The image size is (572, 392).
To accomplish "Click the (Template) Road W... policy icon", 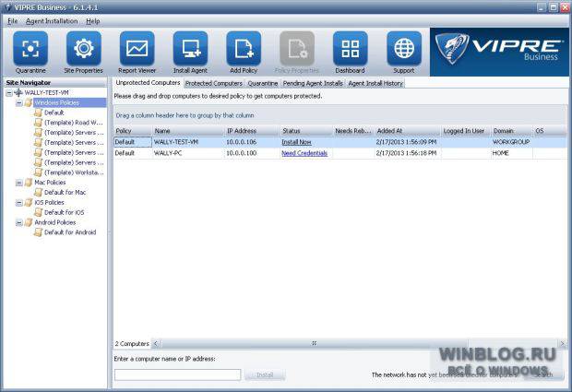I will 39,123.
